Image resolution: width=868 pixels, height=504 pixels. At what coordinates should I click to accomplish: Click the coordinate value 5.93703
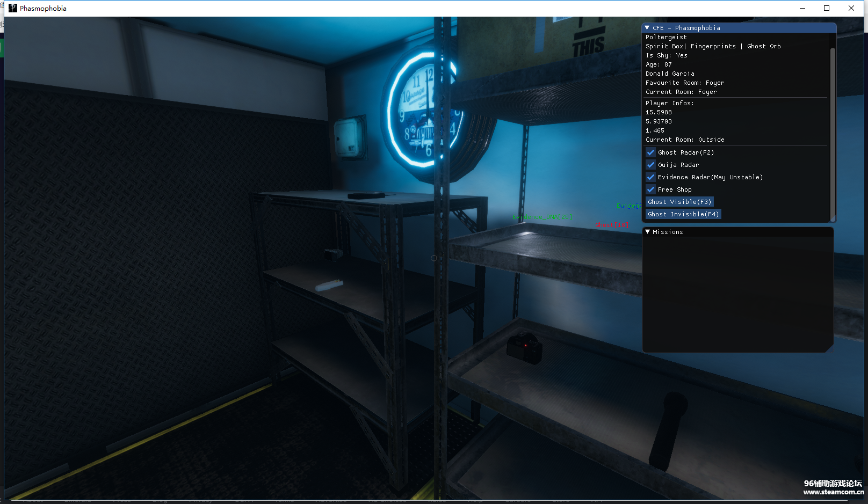(x=659, y=121)
